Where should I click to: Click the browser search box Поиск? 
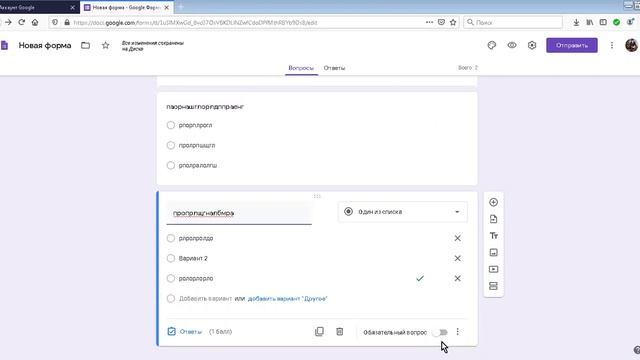pos(513,22)
